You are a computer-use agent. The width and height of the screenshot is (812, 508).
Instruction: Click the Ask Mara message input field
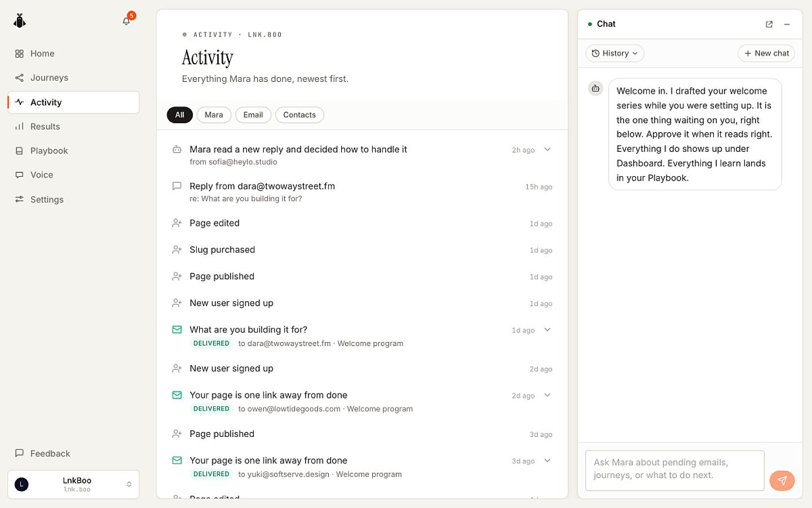click(x=675, y=470)
